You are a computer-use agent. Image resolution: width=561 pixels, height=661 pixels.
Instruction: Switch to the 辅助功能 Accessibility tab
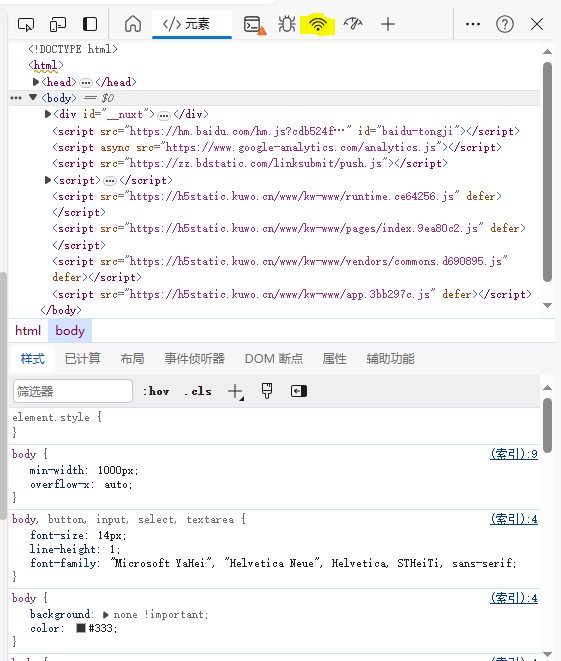[x=390, y=359]
